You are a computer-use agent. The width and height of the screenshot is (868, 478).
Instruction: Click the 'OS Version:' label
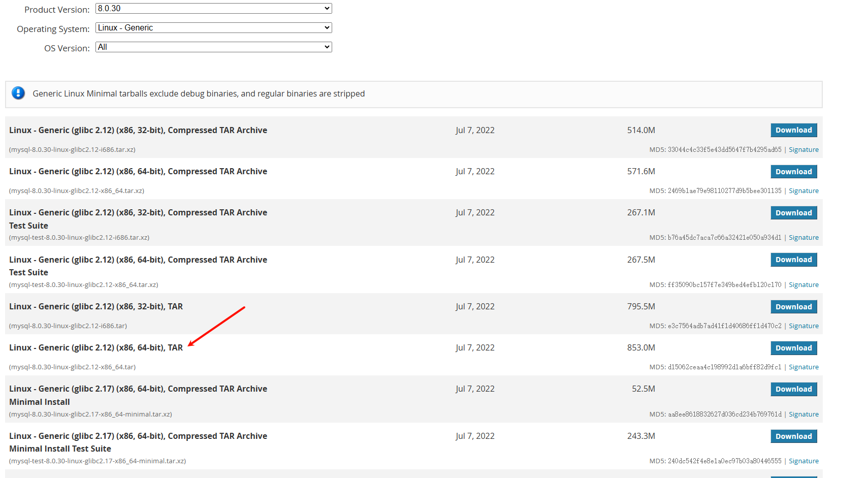67,48
